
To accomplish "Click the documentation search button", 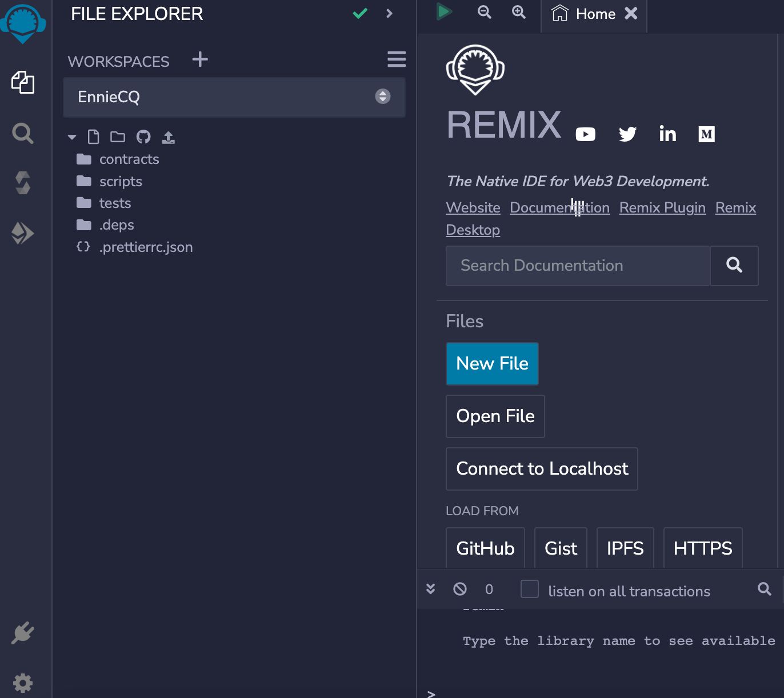I will (734, 266).
